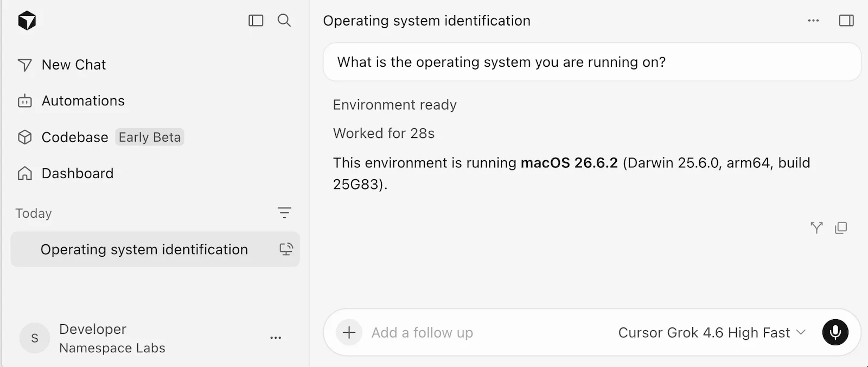Toggle the right side panel icon

click(x=846, y=21)
